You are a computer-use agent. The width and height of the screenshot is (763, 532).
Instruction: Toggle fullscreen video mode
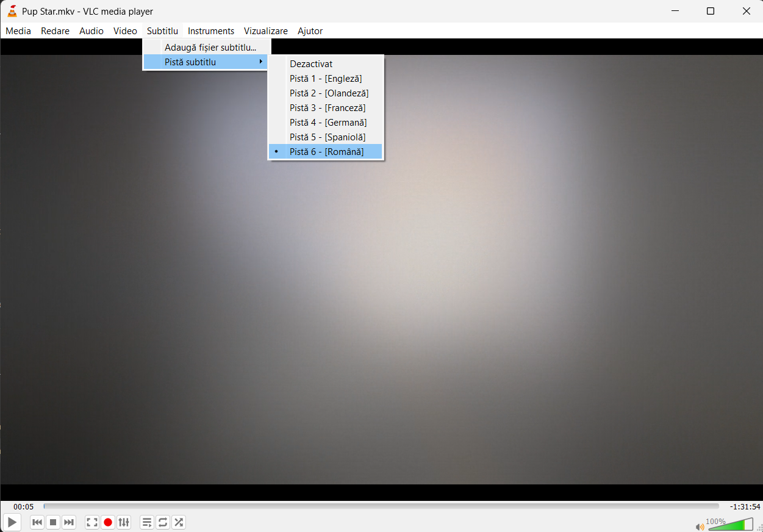(x=92, y=522)
